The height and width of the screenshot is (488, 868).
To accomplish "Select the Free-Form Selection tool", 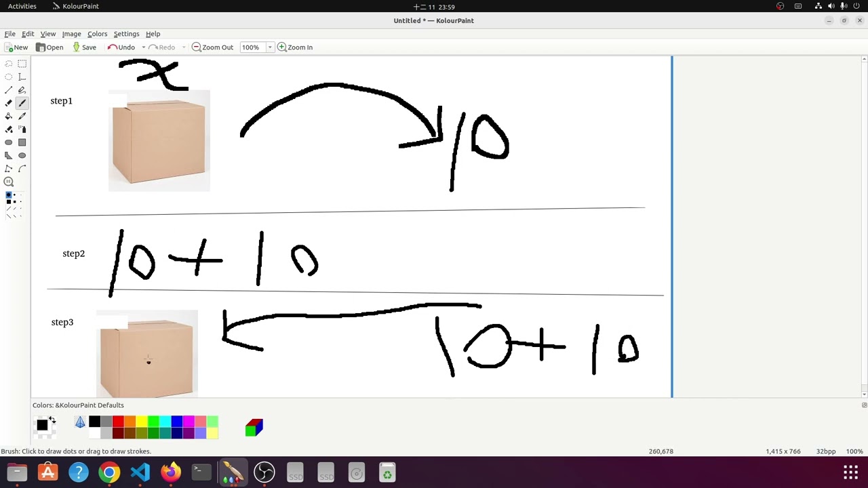I will [x=9, y=64].
